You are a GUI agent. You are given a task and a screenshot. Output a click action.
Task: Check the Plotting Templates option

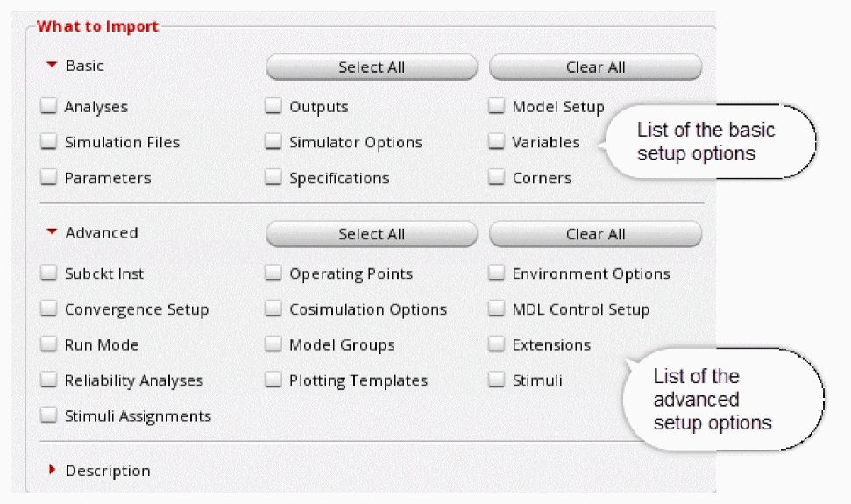tap(274, 380)
